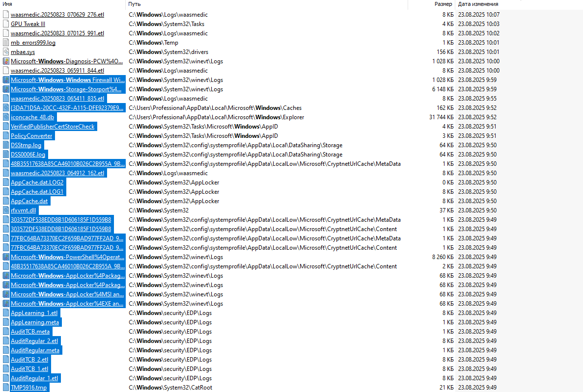Select 303572DF538EDD8B1D606185F1D559B8 in the MetaData folder
This screenshot has width=583, height=392.
click(61, 220)
